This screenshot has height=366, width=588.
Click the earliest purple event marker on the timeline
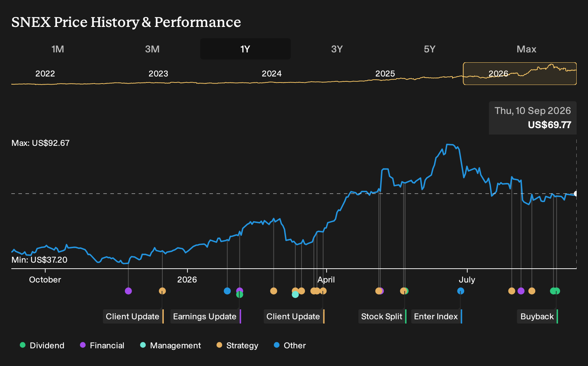coord(128,291)
